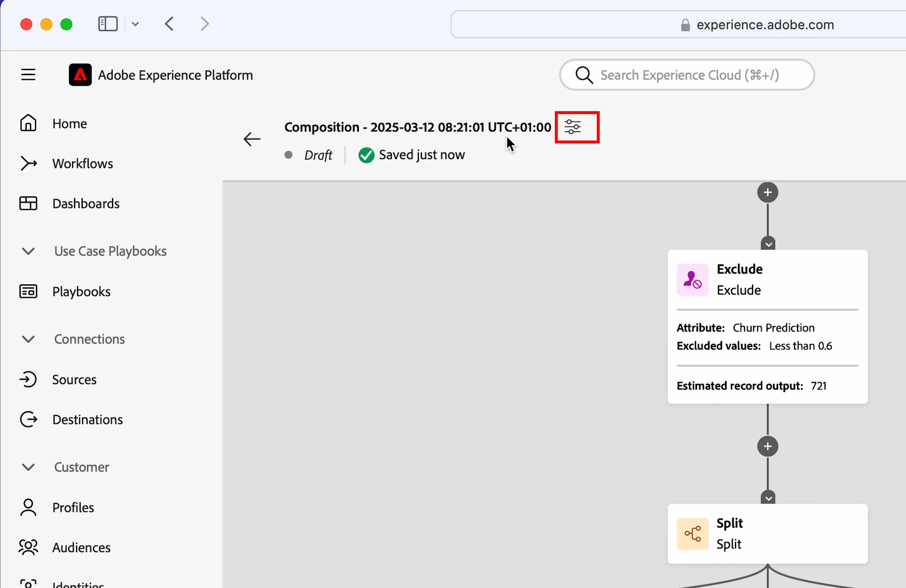This screenshot has height=588, width=906.
Task: Collapse the Use Case Playbooks section
Action: 28,251
